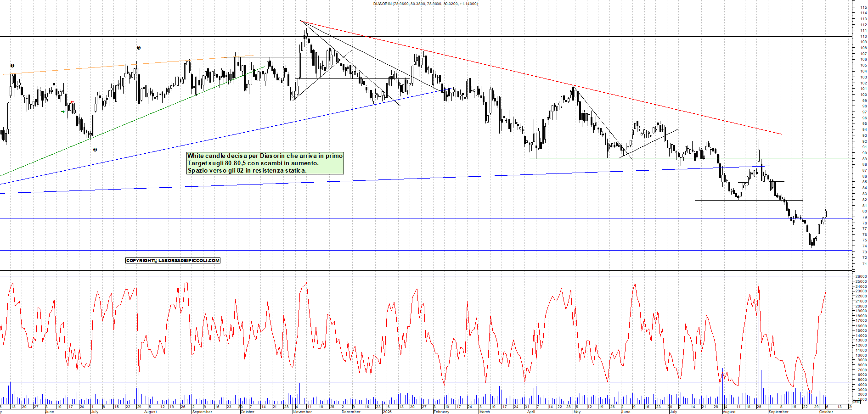Click the 26000 label on the volume axis
The height and width of the screenshot is (414, 868).
(860, 276)
